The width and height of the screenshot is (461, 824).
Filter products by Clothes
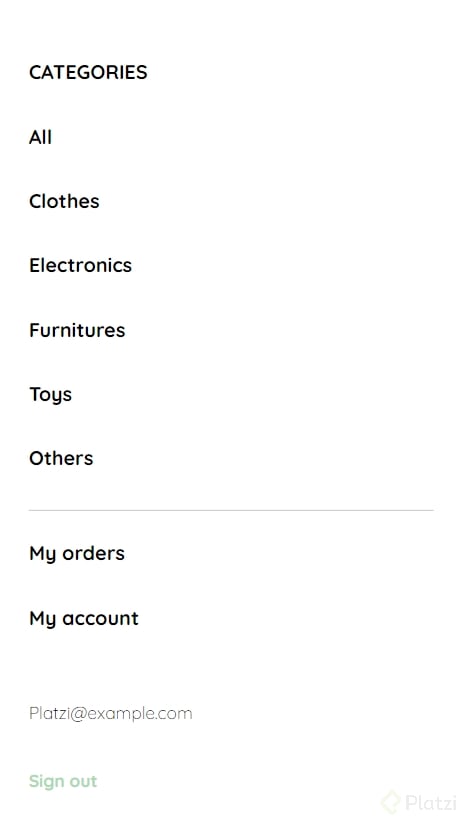64,201
